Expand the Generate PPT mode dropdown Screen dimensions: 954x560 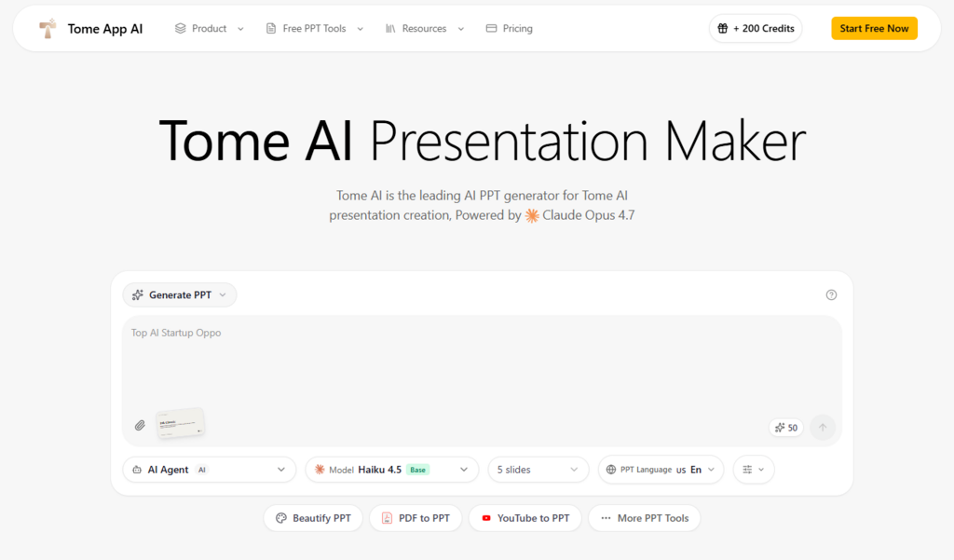[180, 295]
